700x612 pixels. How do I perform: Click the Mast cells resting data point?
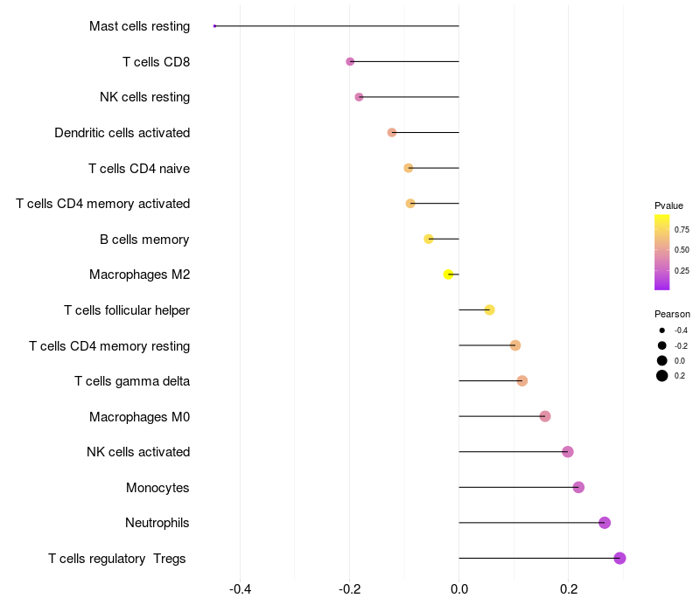pos(214,26)
